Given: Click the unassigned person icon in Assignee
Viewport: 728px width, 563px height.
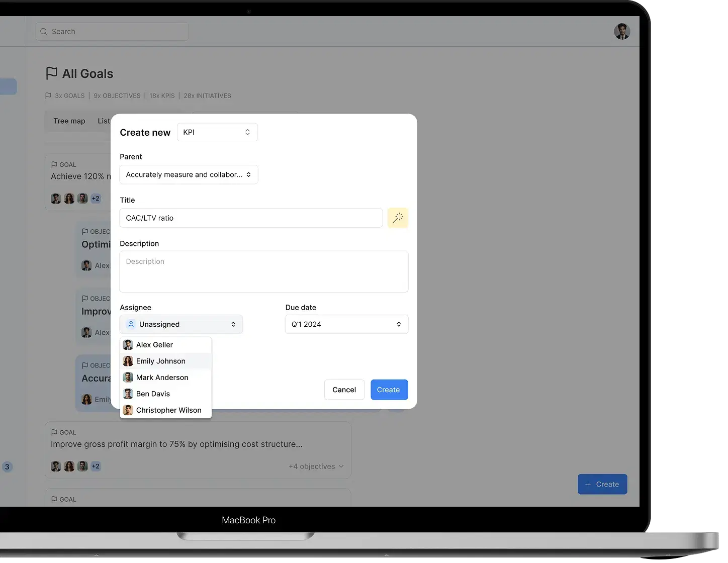Looking at the screenshot, I should (131, 324).
